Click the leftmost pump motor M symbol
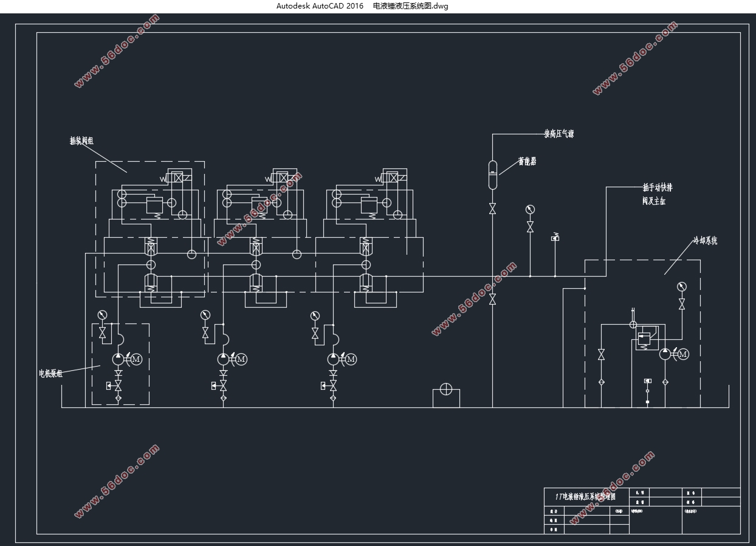Image resolution: width=756 pixels, height=546 pixels. pos(136,359)
